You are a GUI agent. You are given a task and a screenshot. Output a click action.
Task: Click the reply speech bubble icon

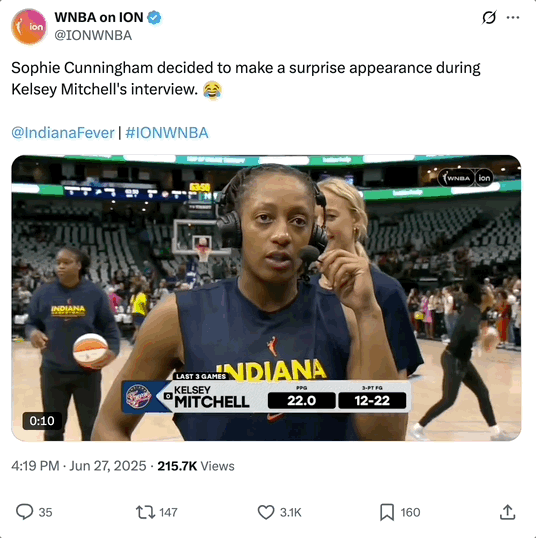[24, 512]
